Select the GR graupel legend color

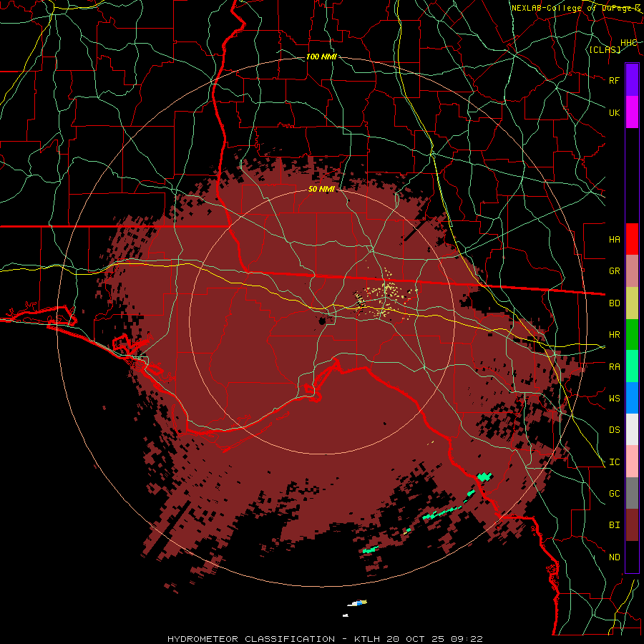632,271
